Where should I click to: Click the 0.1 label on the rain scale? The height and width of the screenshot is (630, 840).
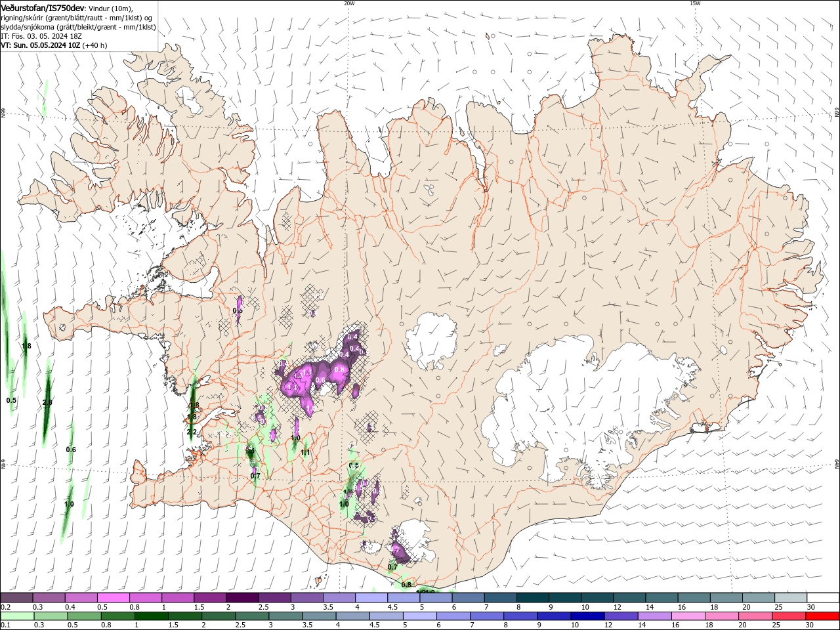coord(5,625)
